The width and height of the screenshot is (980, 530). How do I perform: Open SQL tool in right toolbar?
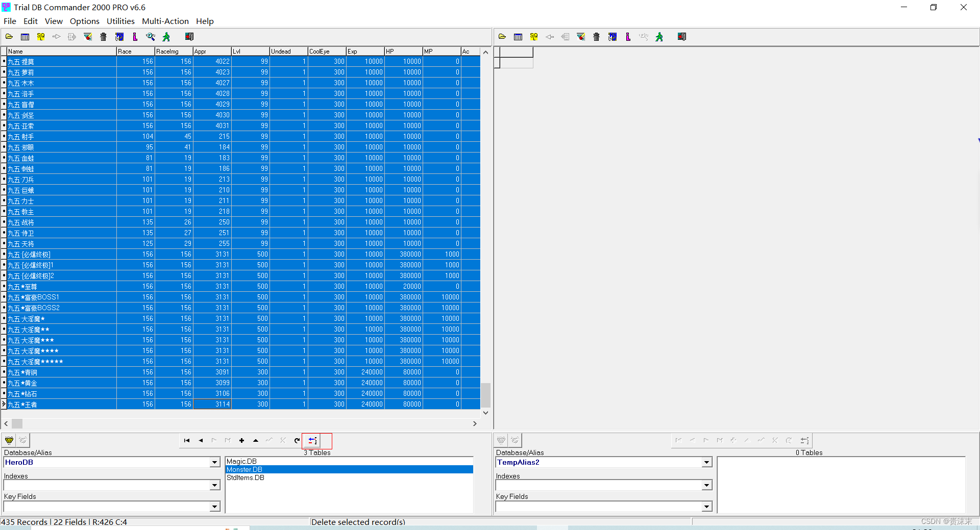click(x=534, y=37)
